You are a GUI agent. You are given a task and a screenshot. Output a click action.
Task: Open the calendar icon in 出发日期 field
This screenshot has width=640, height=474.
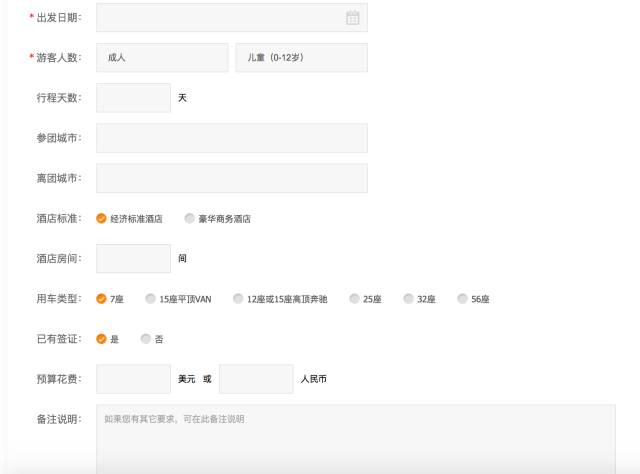[x=353, y=18]
